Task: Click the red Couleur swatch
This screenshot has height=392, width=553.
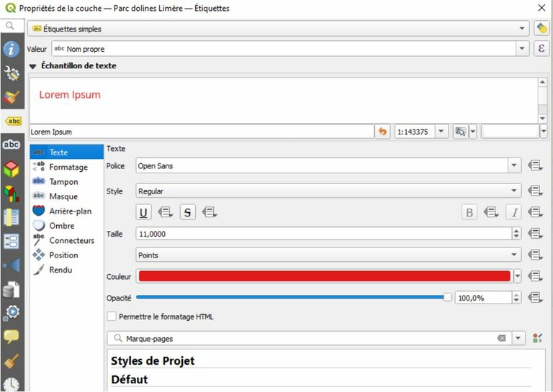Action: point(324,276)
